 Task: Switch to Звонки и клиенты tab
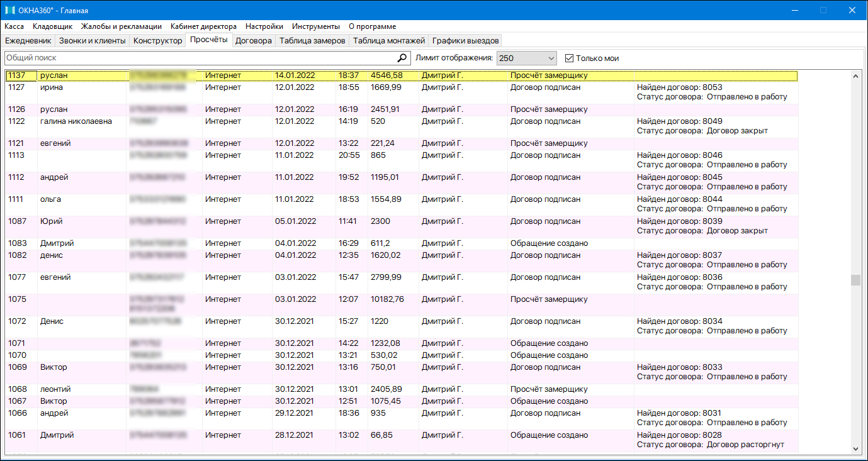point(93,41)
